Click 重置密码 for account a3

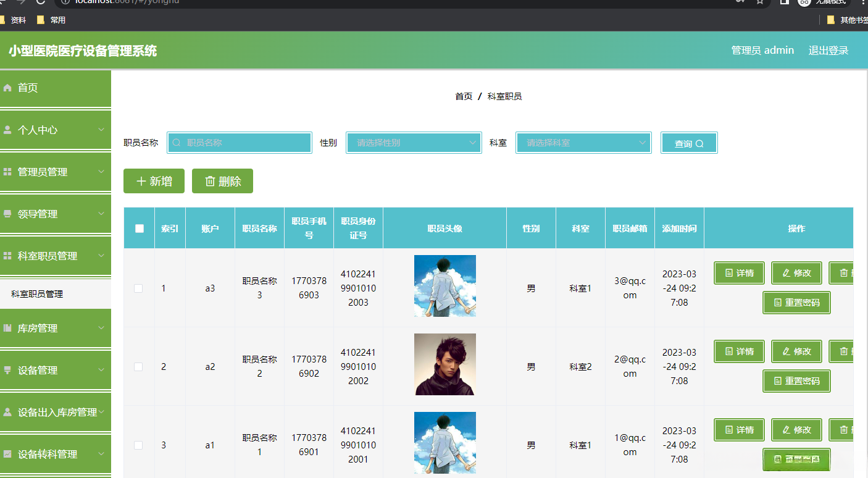[x=796, y=303]
